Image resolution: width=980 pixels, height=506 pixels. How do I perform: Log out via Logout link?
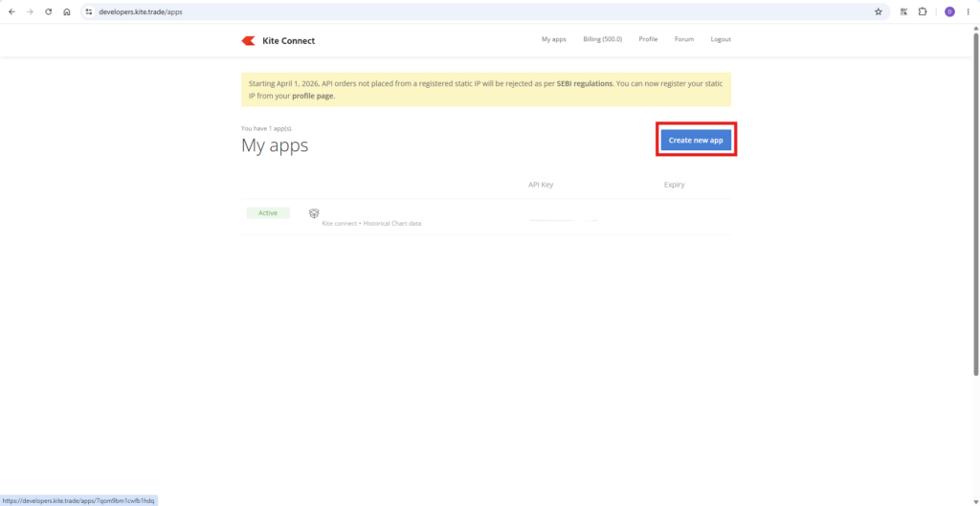click(x=721, y=39)
